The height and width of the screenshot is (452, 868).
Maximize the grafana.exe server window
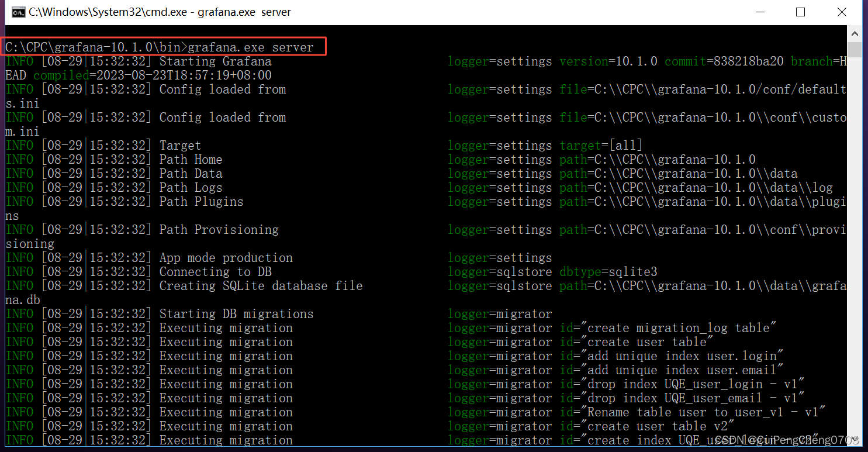point(801,12)
